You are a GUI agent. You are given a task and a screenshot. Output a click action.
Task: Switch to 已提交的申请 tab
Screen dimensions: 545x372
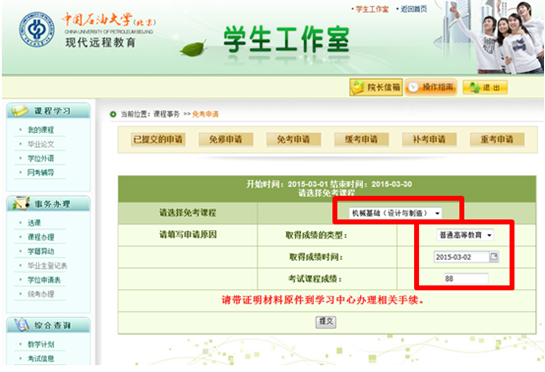(x=158, y=139)
